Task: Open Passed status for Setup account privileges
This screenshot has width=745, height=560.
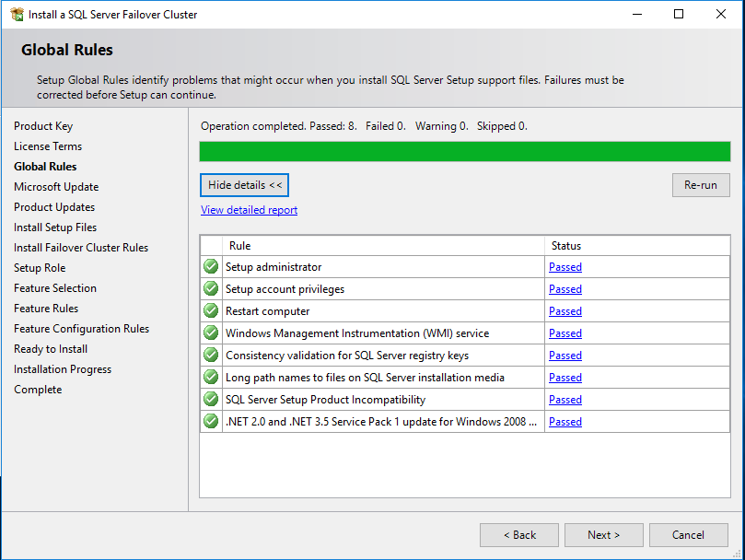Action: click(565, 289)
